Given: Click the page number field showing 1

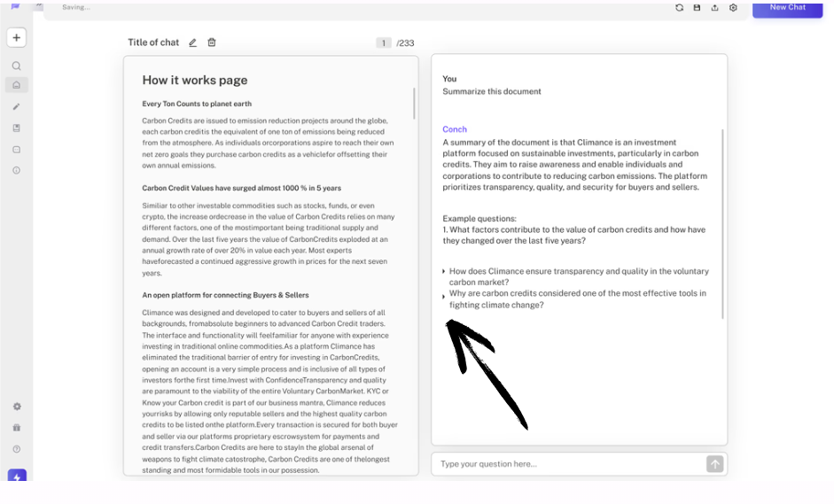Looking at the screenshot, I should point(384,43).
